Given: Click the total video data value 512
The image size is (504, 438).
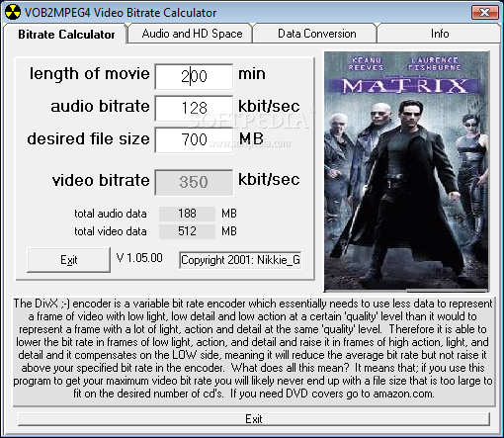Looking at the screenshot, I should pos(187,231).
